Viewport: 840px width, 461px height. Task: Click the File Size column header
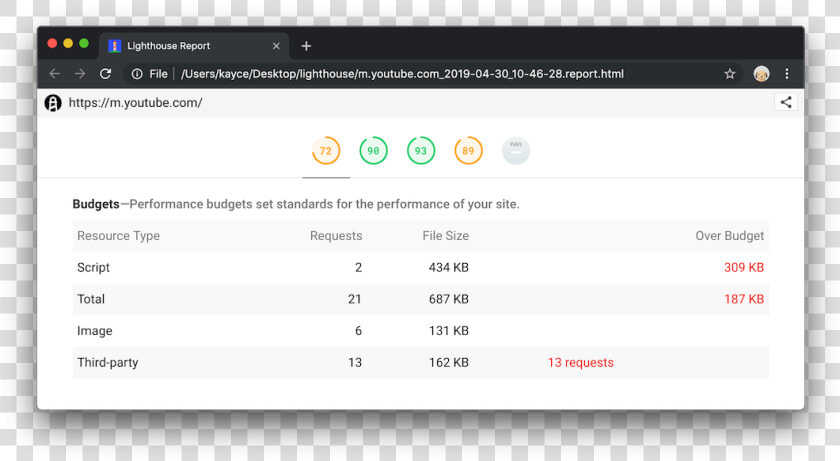[446, 236]
